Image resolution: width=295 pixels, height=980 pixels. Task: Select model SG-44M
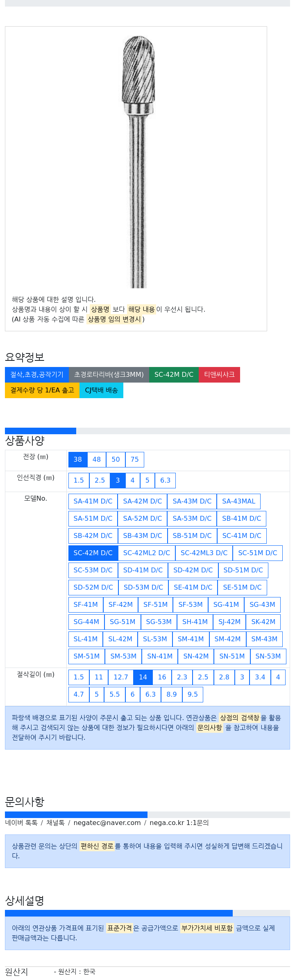(x=86, y=622)
